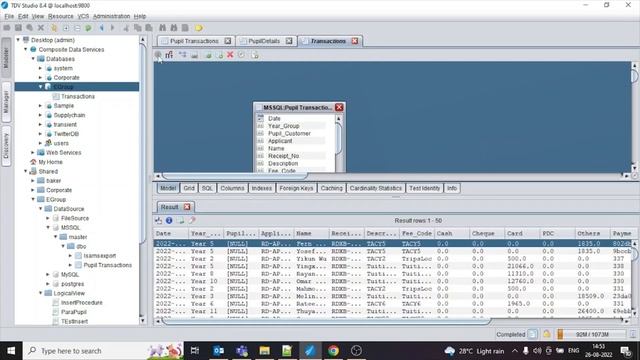Viewport: 640px width, 360px height.
Task: Switch to the Pupil Transactions editor tab
Action: (x=194, y=41)
